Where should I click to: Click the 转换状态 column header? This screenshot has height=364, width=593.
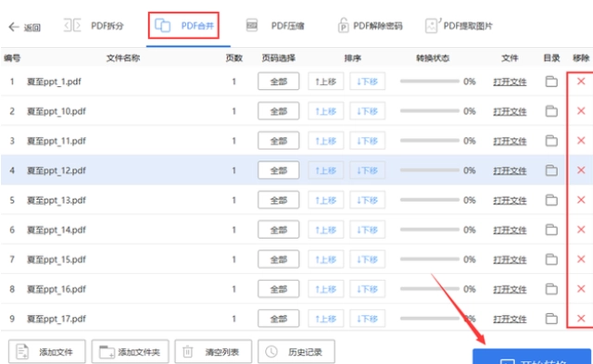[433, 57]
